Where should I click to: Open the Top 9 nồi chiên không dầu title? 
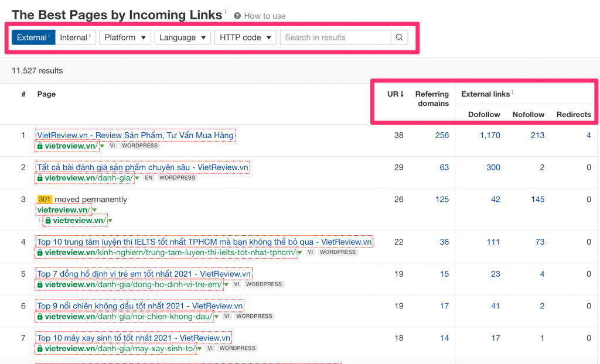point(140,306)
